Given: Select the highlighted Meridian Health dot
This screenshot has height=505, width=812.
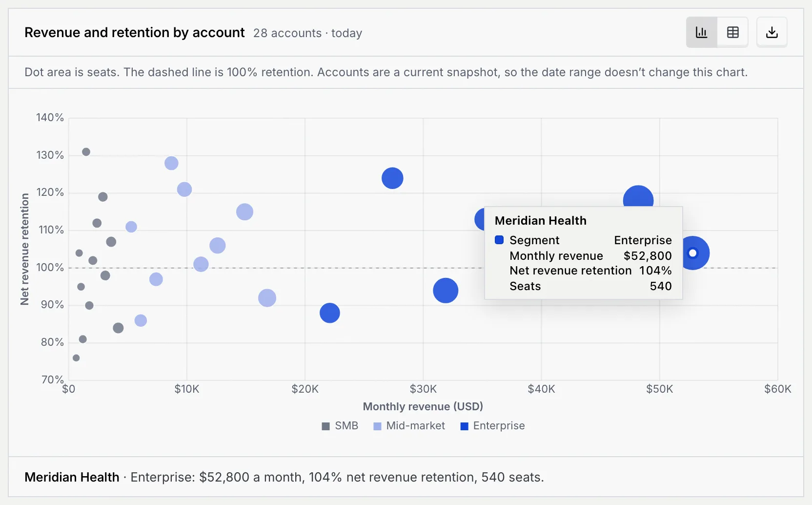Looking at the screenshot, I should (692, 253).
